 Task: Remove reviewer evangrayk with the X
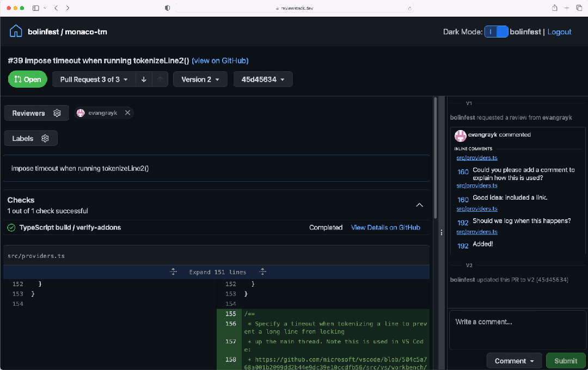point(127,113)
